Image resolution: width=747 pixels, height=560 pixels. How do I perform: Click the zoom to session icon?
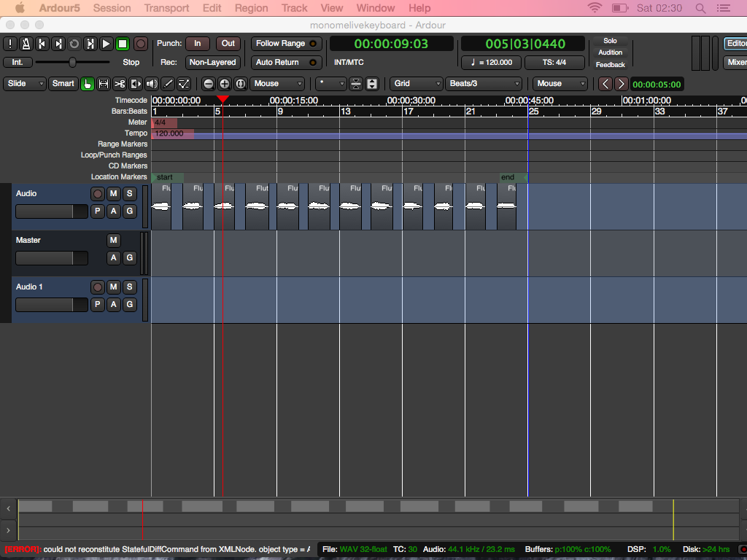coord(241,84)
